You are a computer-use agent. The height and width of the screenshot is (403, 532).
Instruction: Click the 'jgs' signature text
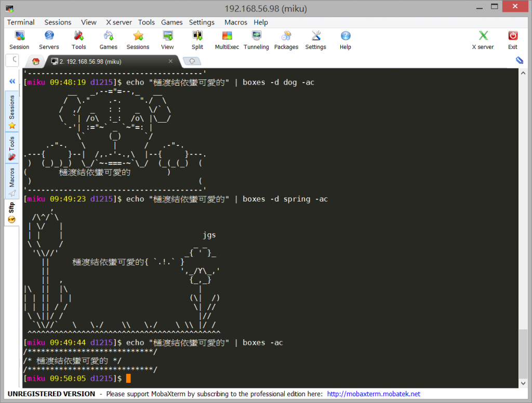tap(209, 235)
